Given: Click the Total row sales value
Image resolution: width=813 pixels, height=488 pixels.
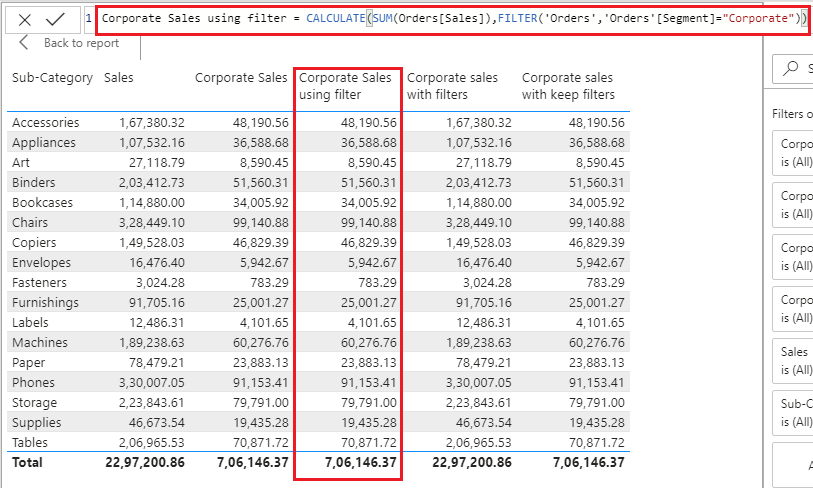Looking at the screenshot, I should click(144, 462).
